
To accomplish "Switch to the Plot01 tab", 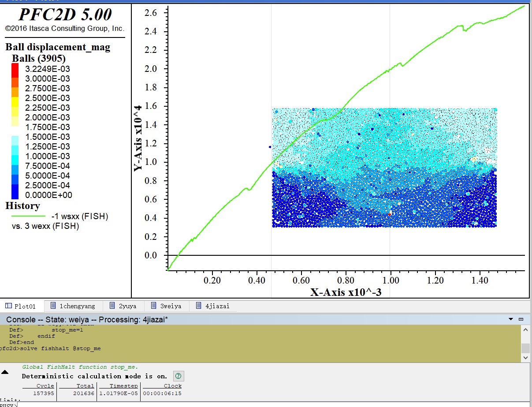I will (23, 306).
